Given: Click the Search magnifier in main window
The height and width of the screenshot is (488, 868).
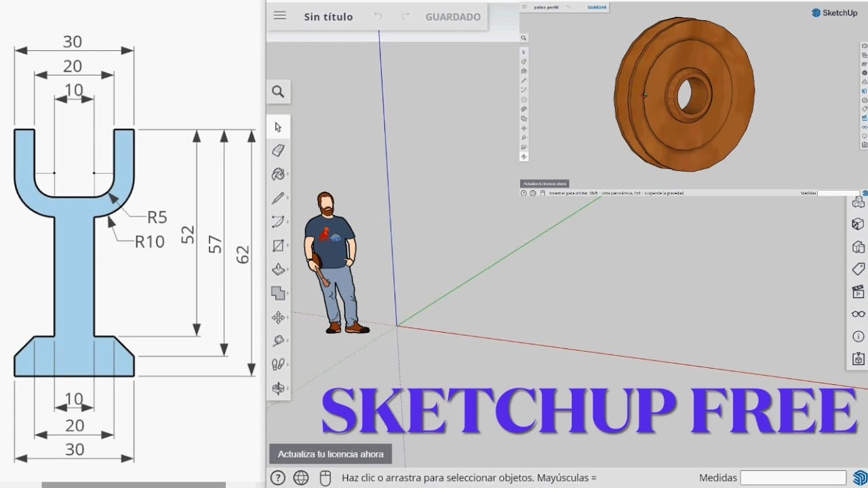Looking at the screenshot, I should click(278, 91).
